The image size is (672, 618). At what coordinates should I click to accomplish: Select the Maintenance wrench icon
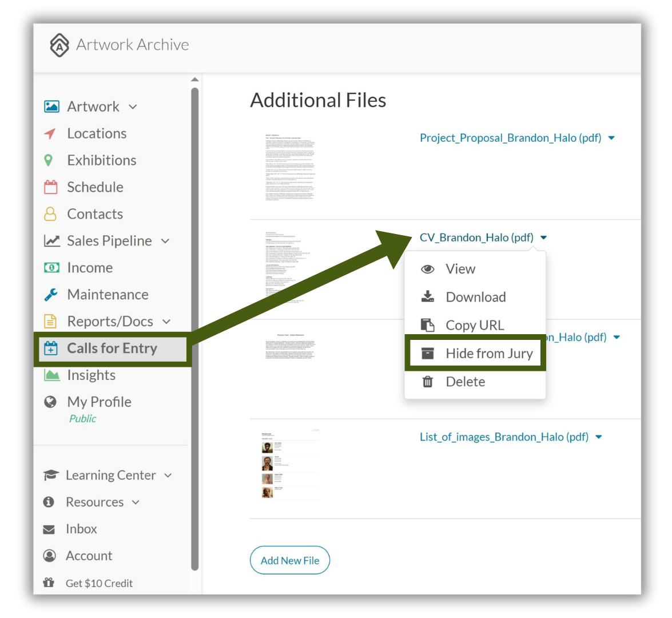tap(50, 295)
